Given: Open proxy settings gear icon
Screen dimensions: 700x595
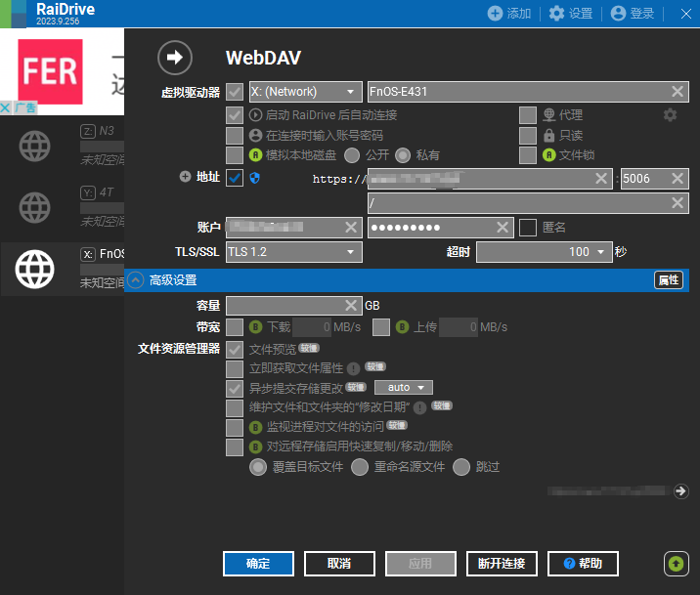Looking at the screenshot, I should tap(670, 115).
